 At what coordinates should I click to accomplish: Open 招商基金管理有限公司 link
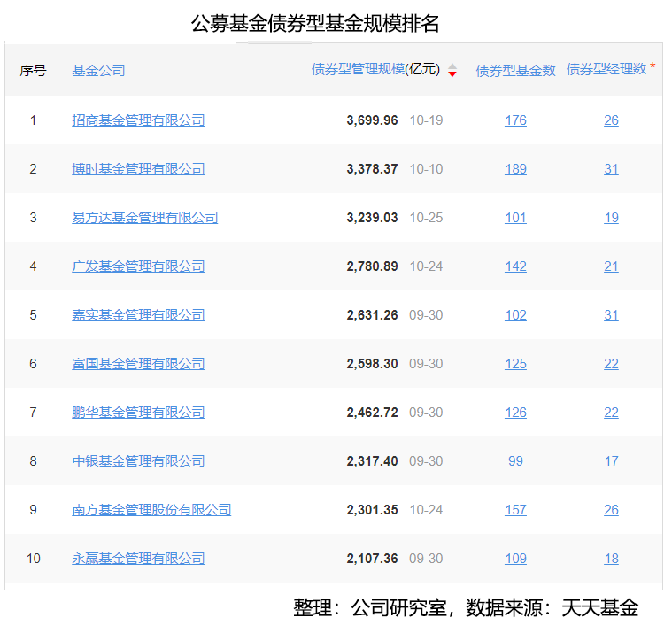pyautogui.click(x=138, y=120)
